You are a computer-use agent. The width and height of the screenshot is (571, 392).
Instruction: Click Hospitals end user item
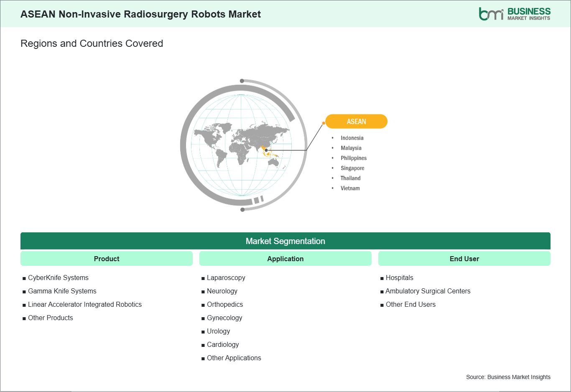coord(399,277)
